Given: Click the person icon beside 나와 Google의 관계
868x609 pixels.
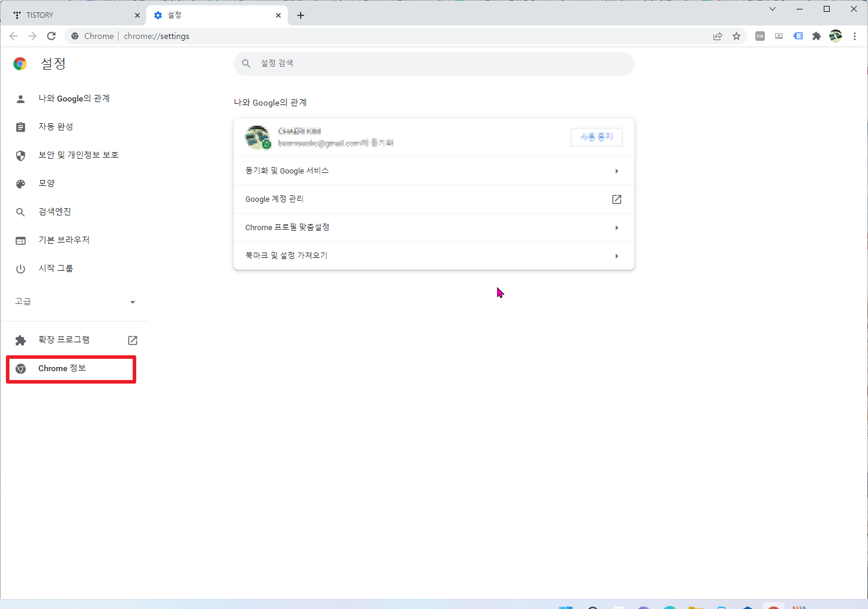Looking at the screenshot, I should coord(21,99).
